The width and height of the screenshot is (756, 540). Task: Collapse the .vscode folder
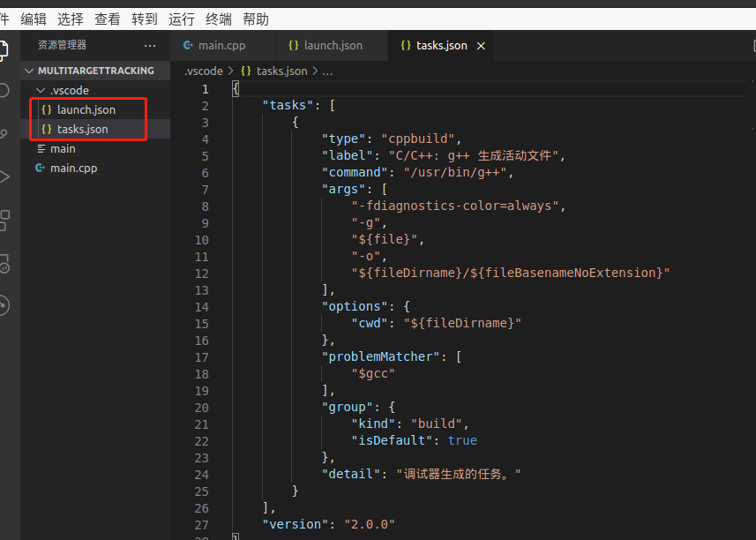point(41,90)
